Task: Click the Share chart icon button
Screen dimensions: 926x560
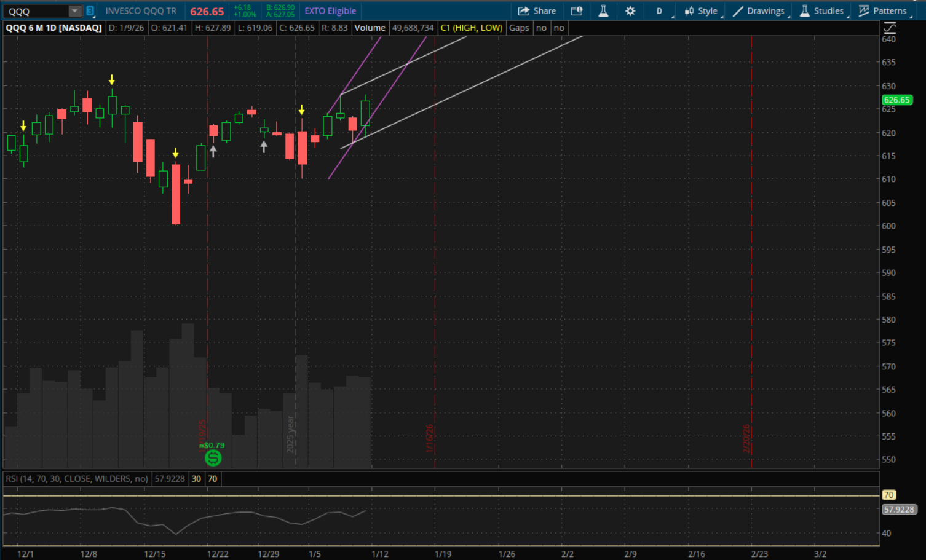Action: point(537,11)
